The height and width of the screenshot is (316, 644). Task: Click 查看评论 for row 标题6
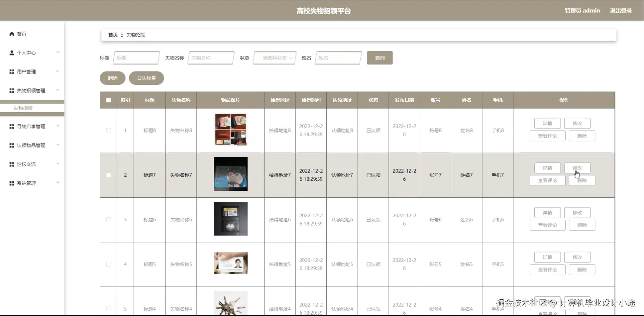(x=547, y=225)
